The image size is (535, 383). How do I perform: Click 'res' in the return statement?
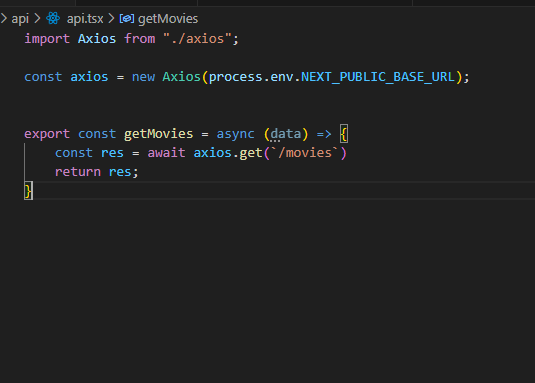[x=120, y=172]
